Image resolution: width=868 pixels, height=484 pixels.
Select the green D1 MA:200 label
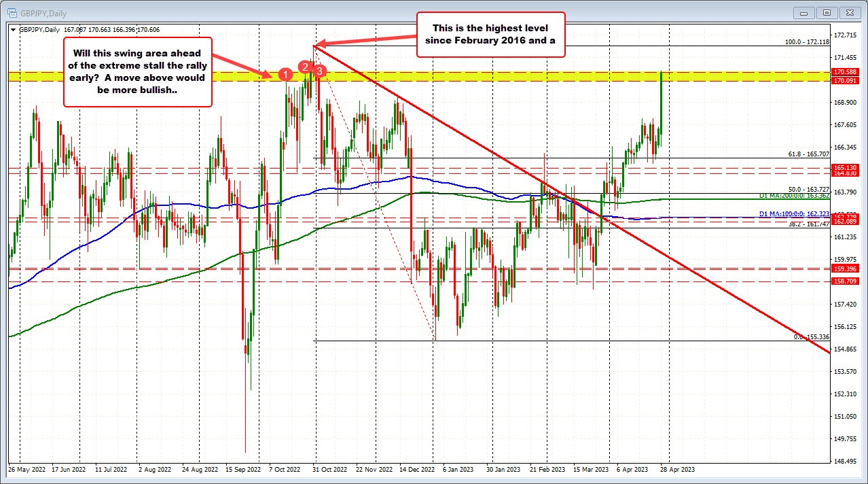point(794,196)
